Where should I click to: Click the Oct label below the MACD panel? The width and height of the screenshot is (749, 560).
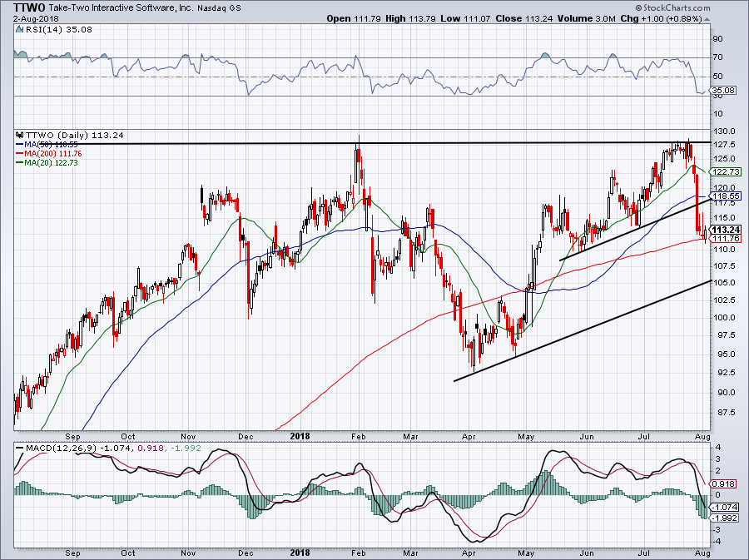coord(128,553)
